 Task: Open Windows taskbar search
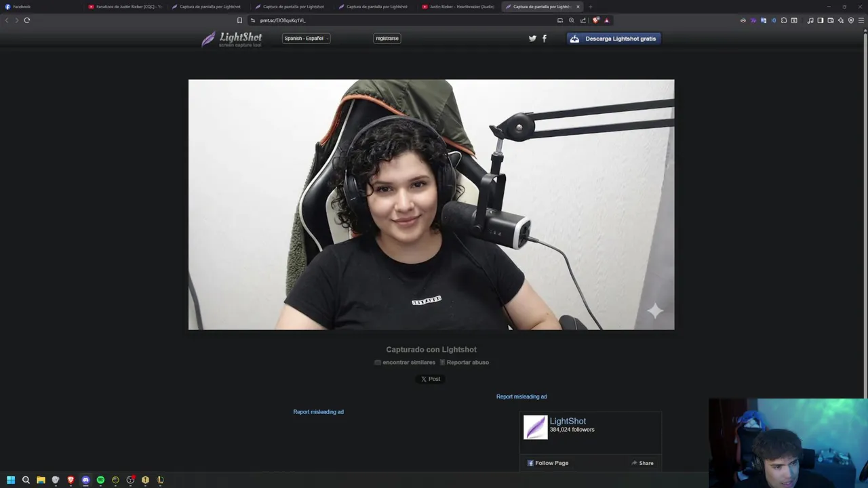26,480
